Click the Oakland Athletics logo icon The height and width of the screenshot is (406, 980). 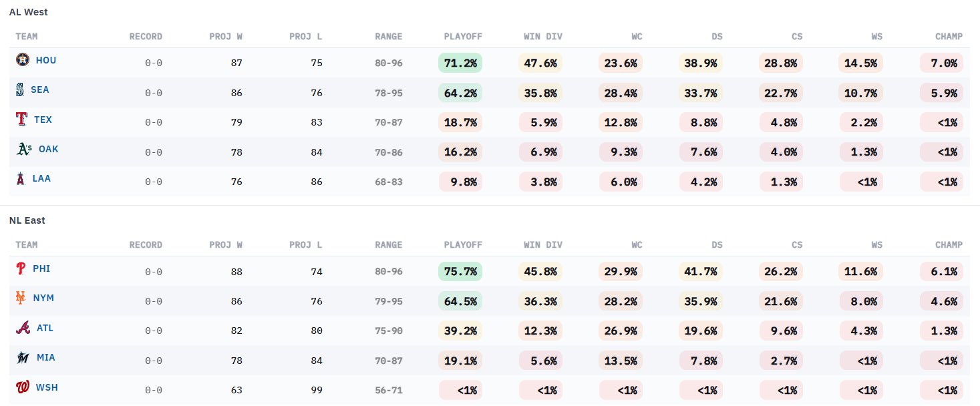pyautogui.click(x=24, y=150)
